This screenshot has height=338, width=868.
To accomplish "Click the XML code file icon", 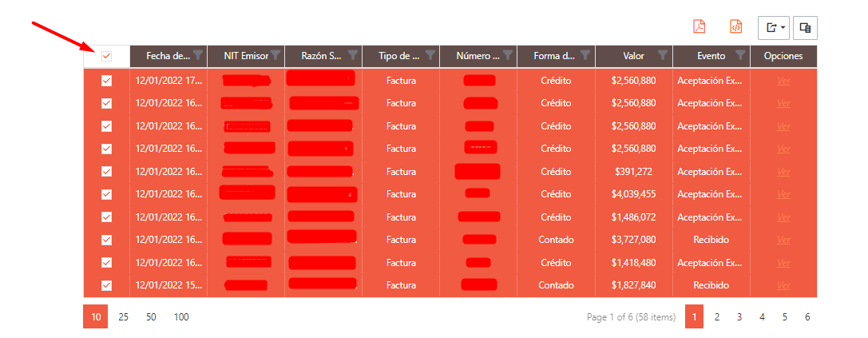I will coord(735,26).
